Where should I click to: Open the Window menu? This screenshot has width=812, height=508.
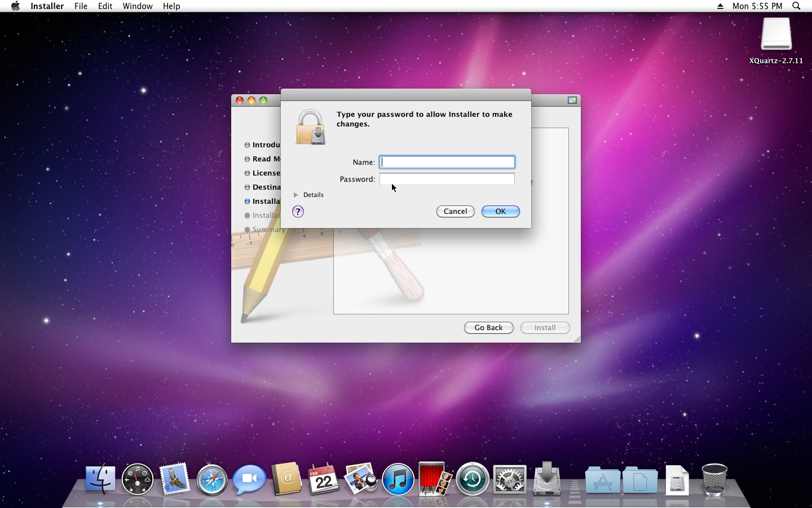(x=138, y=6)
